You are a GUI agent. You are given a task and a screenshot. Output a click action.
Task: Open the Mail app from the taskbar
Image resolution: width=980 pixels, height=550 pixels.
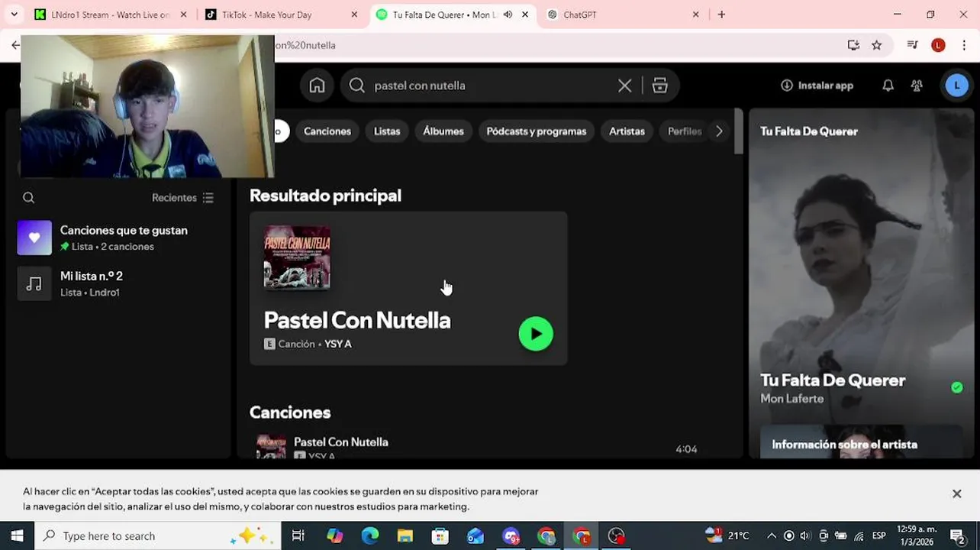(x=475, y=536)
